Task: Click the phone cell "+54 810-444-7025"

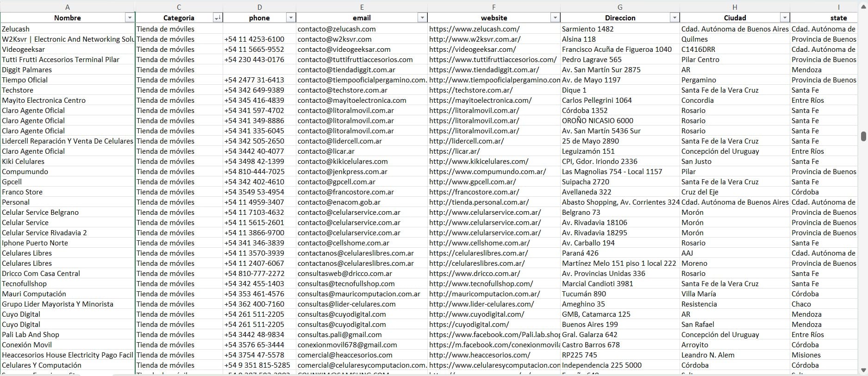Action: (x=260, y=171)
